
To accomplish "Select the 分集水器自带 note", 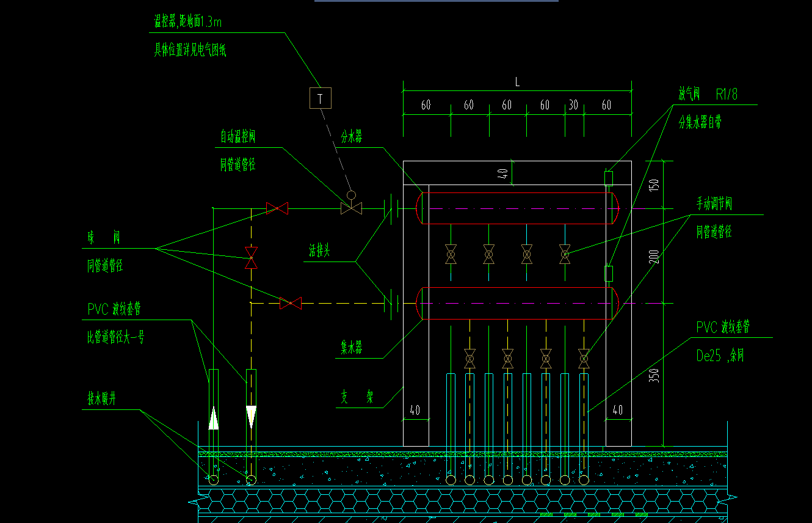I will (700, 122).
